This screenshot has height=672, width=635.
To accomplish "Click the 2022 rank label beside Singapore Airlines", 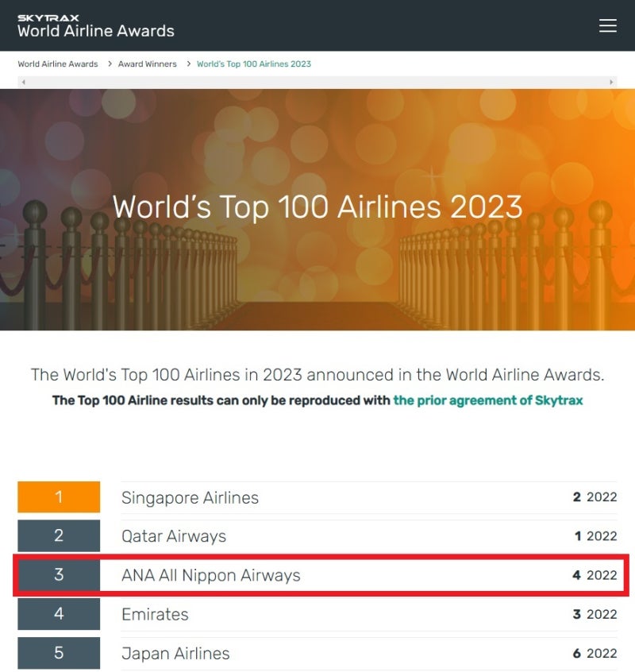I will 597,496.
